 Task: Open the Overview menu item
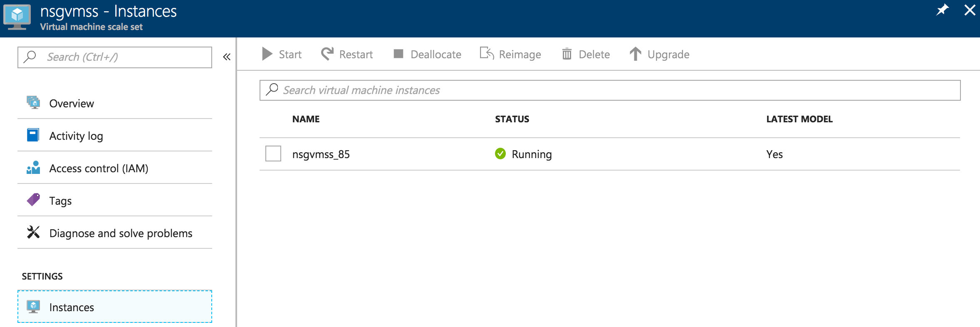[x=115, y=103]
